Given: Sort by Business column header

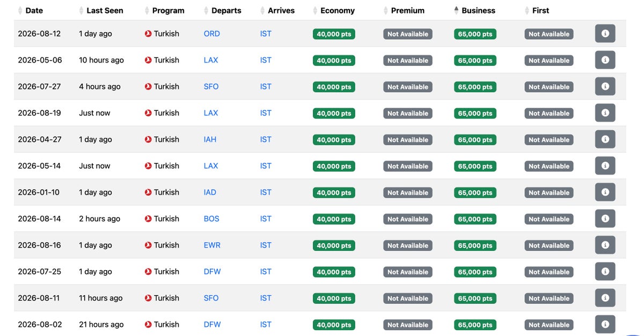Looking at the screenshot, I should click(478, 11).
